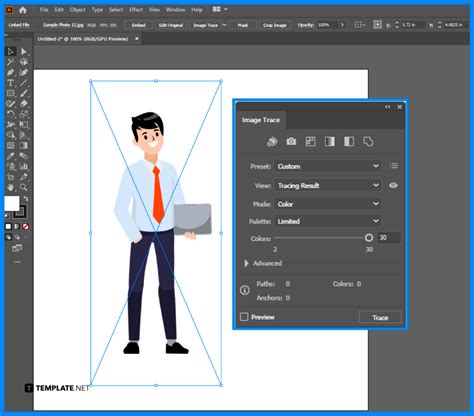This screenshot has height=416, width=474.
Task: Select the Pen tool
Action: pyautogui.click(x=11, y=72)
